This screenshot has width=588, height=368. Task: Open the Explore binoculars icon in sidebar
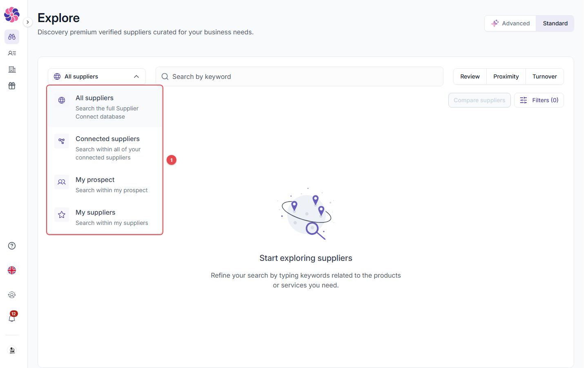tap(12, 37)
